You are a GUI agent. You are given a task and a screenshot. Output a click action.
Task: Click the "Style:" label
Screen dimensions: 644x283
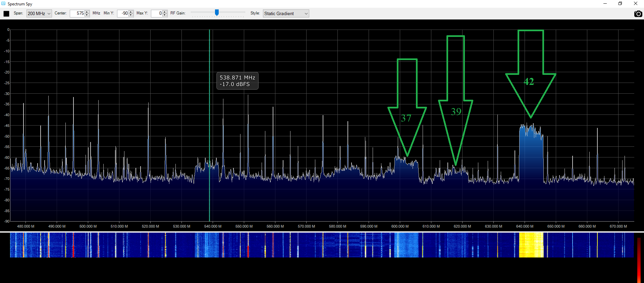pos(255,13)
